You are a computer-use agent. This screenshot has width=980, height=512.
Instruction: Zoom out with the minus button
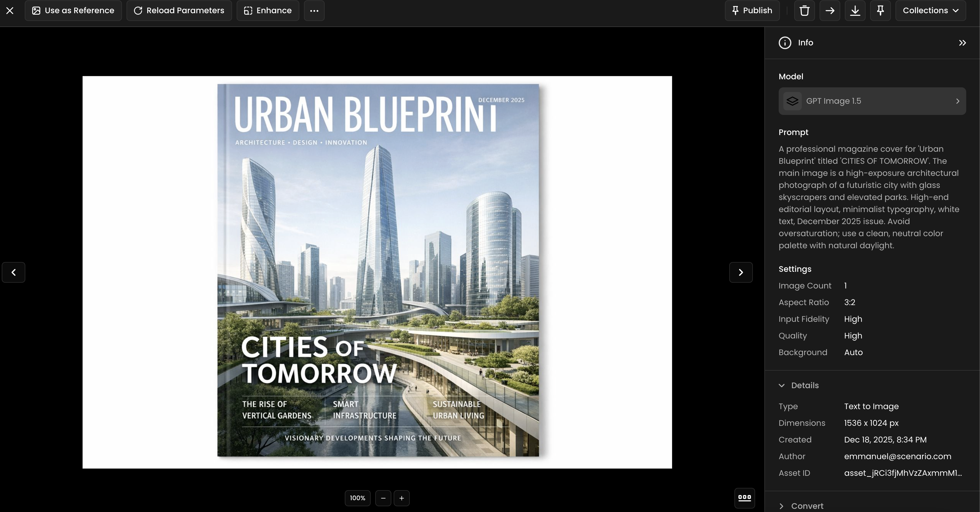point(383,498)
